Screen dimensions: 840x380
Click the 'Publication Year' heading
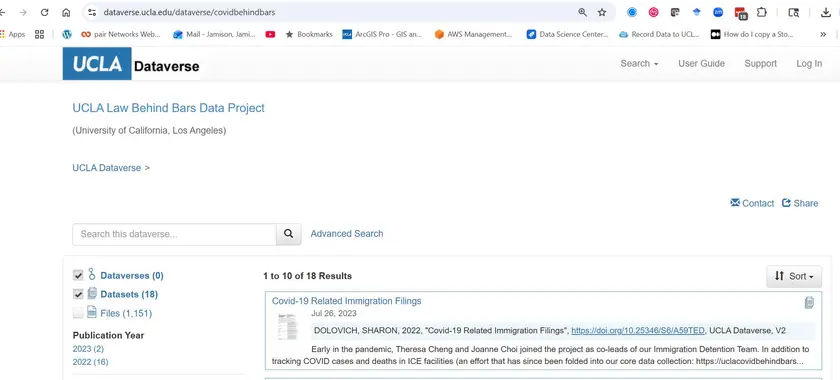pyautogui.click(x=108, y=335)
